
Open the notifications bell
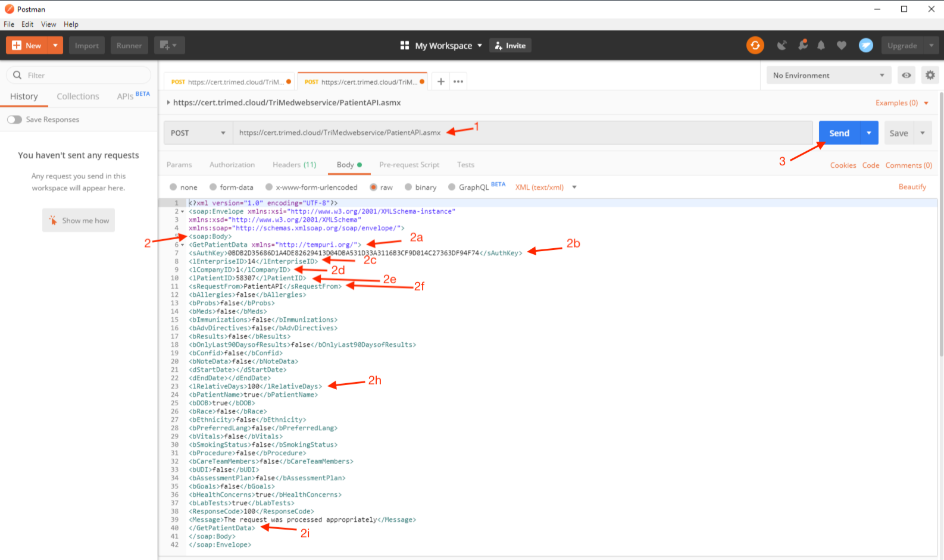coord(821,45)
